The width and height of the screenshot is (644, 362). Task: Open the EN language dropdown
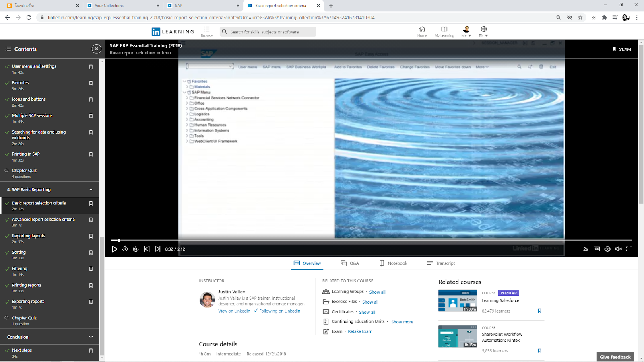click(484, 32)
